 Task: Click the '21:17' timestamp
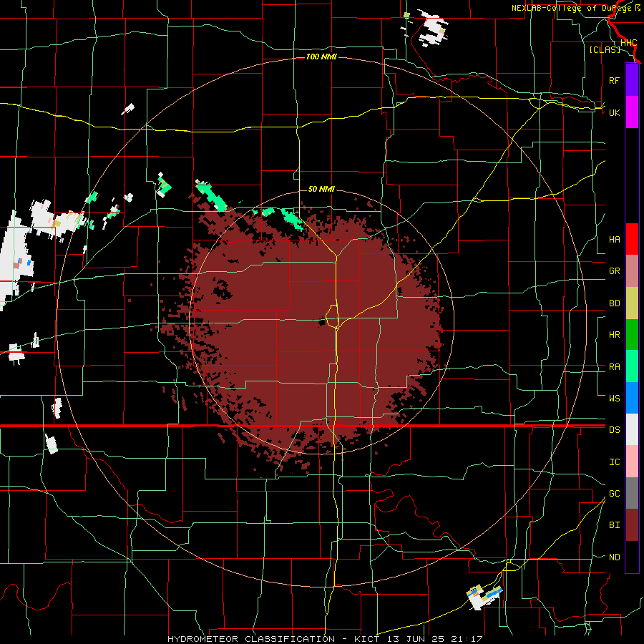[x=466, y=639]
